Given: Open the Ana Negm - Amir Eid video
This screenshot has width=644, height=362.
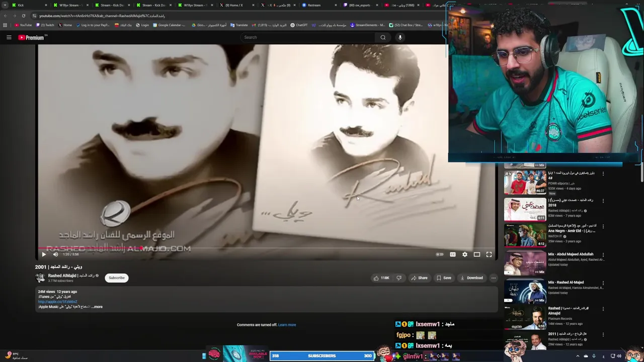Looking at the screenshot, I should pos(525,235).
